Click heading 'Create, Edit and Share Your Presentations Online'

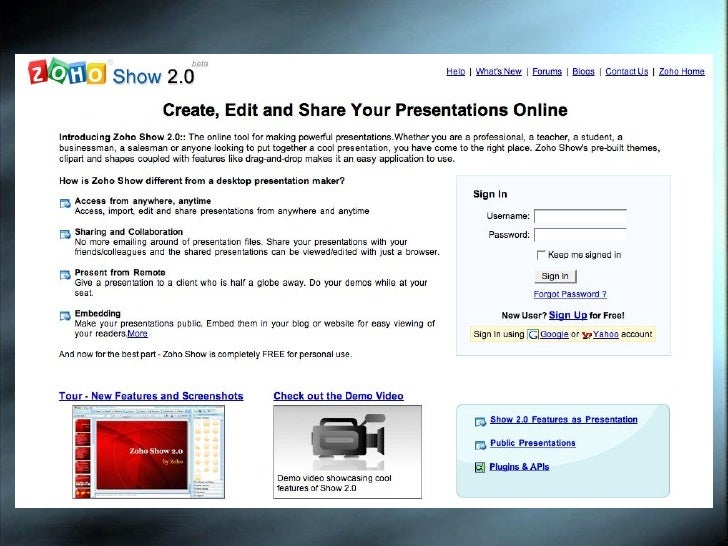(x=365, y=110)
